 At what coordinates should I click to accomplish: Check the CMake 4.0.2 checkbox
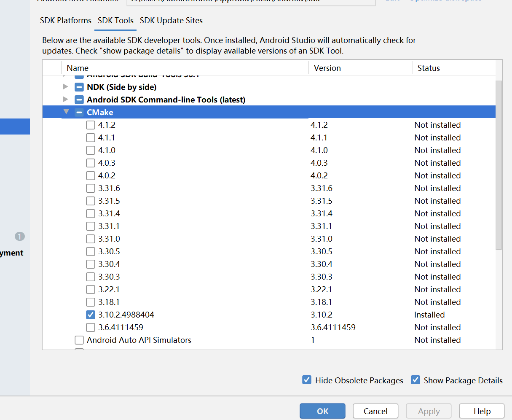91,176
